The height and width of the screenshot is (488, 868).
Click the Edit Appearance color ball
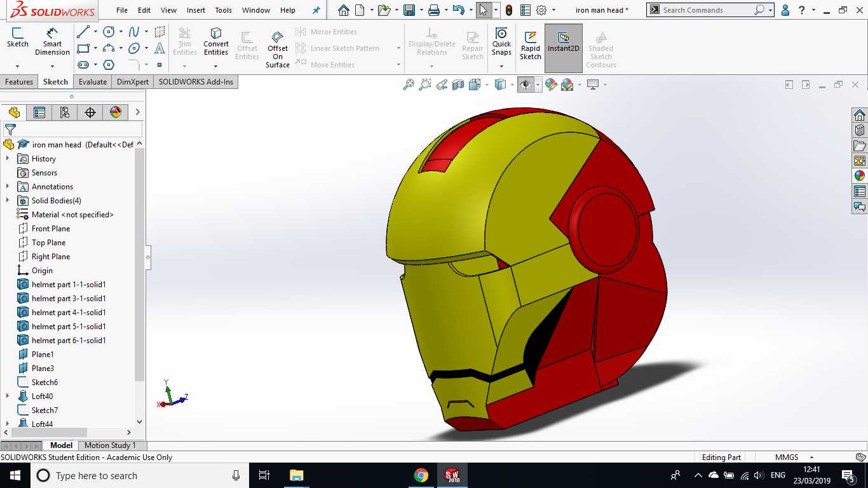tap(551, 85)
